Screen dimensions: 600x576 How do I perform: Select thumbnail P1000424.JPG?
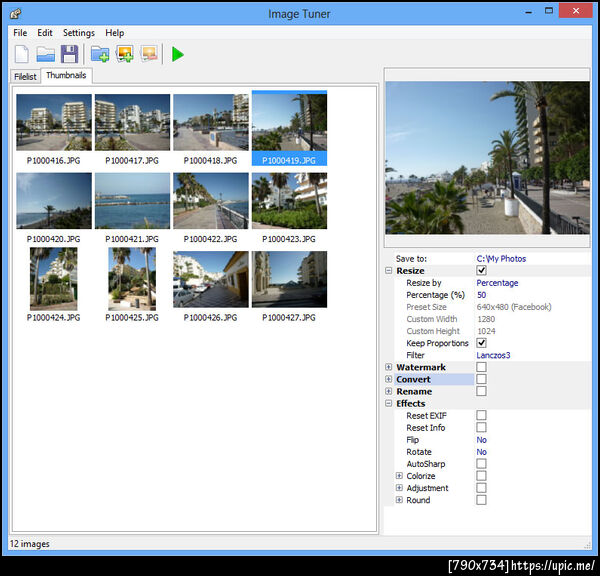(54, 285)
